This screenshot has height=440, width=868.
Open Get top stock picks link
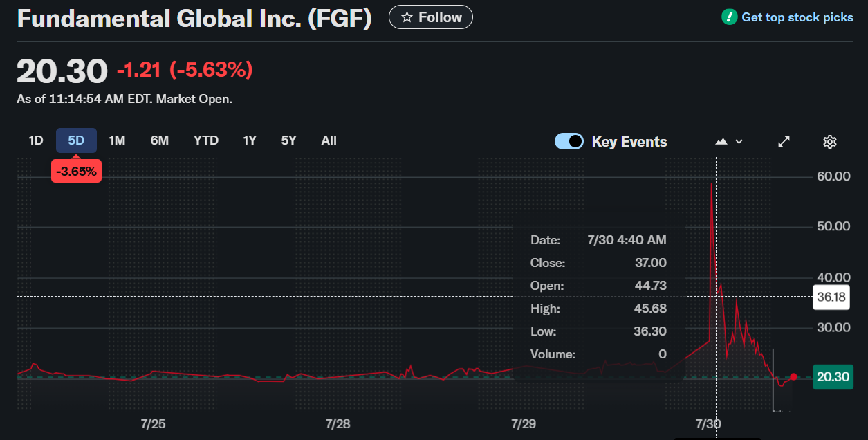click(x=797, y=17)
